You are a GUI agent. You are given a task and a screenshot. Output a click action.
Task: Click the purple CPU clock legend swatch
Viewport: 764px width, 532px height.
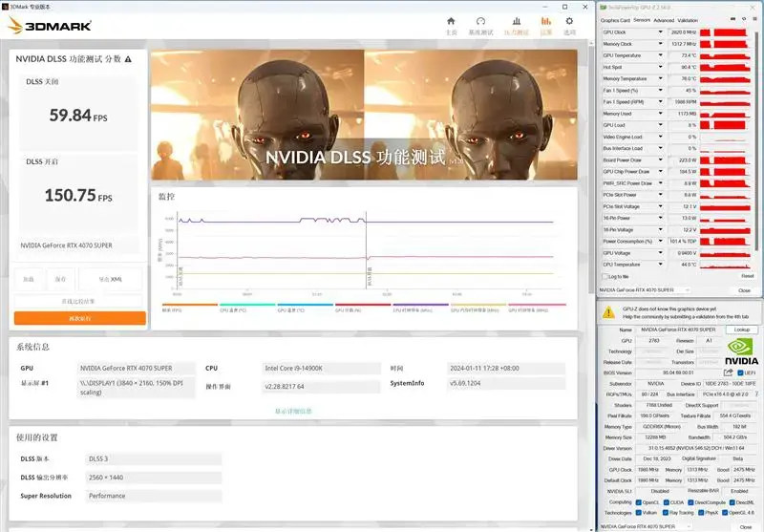pos(420,305)
